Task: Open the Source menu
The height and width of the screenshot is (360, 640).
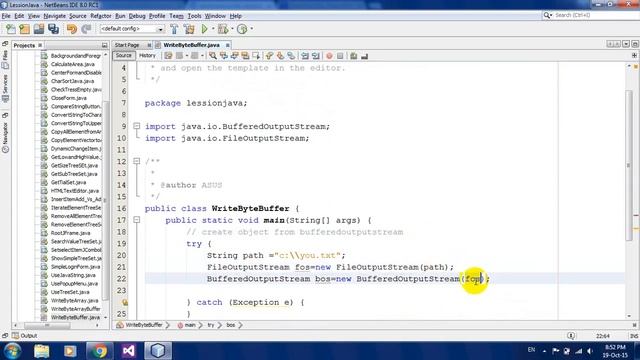Action: tap(78, 16)
